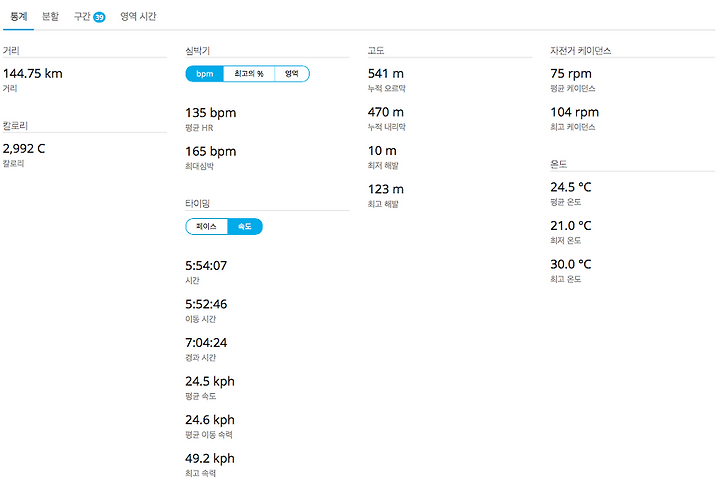Click the 39 badge on 구간 tab

[x=99, y=17]
